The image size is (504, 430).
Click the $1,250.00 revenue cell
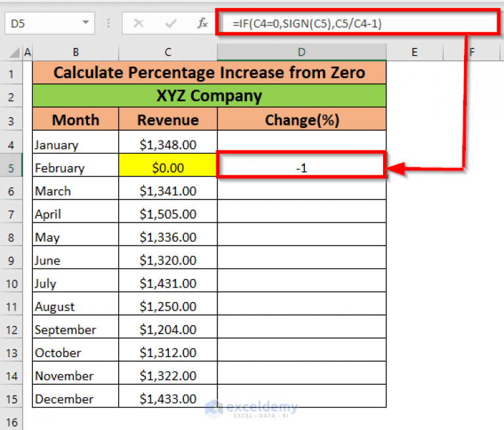tap(168, 304)
